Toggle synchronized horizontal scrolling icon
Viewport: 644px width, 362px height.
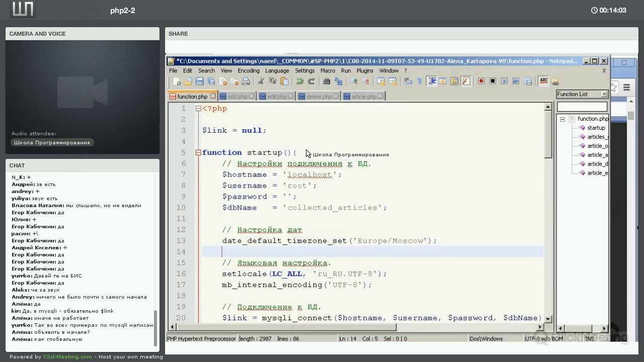pyautogui.click(x=392, y=81)
